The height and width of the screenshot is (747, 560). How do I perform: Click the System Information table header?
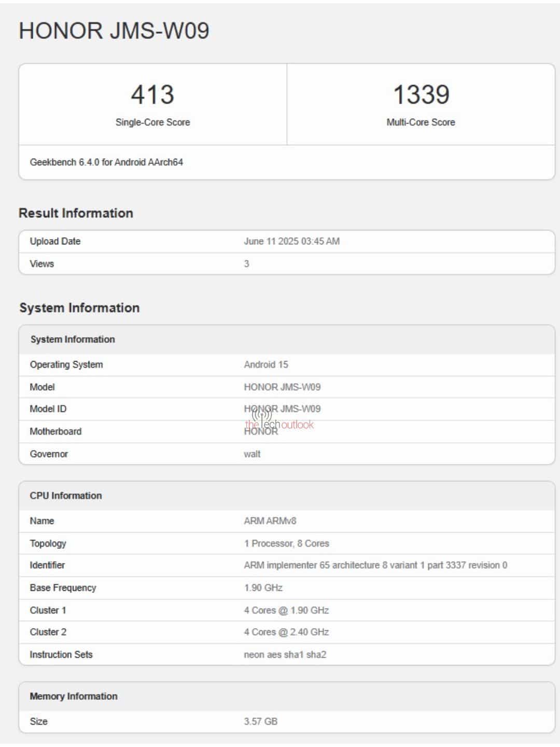coord(73,339)
